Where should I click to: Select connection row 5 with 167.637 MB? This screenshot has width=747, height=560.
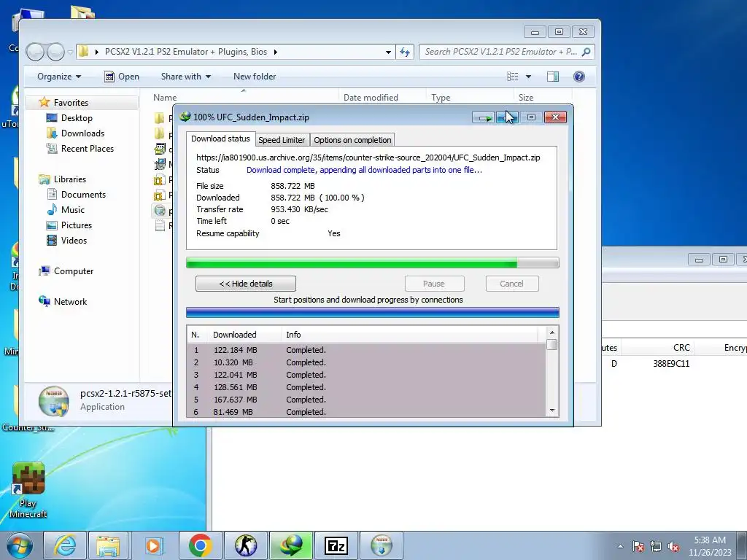click(366, 400)
